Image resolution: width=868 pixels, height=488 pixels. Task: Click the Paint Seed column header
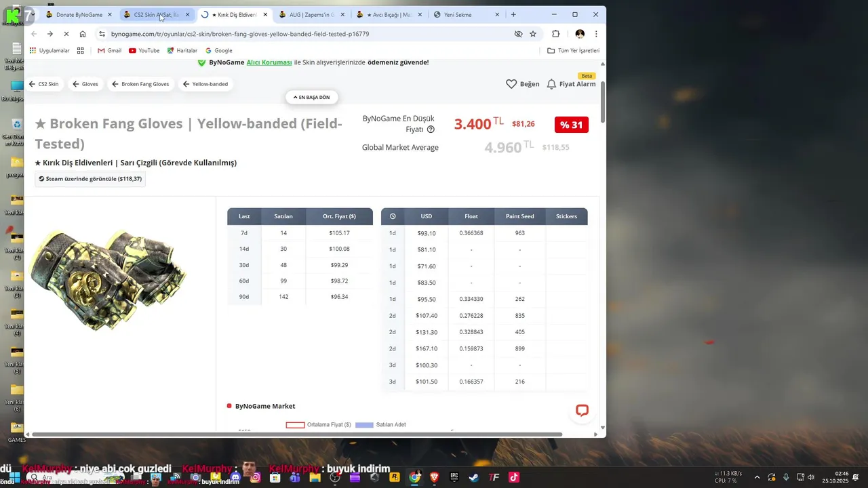coord(520,216)
